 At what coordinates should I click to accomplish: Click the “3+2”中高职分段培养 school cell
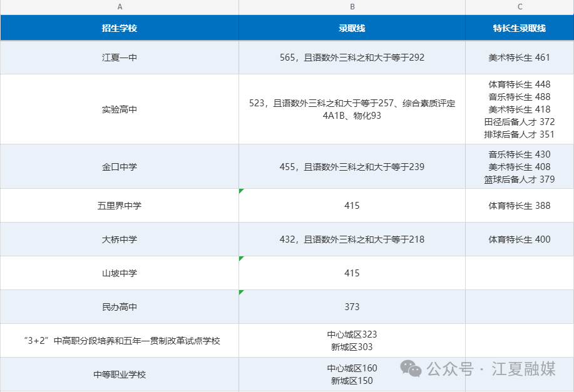tap(120, 341)
